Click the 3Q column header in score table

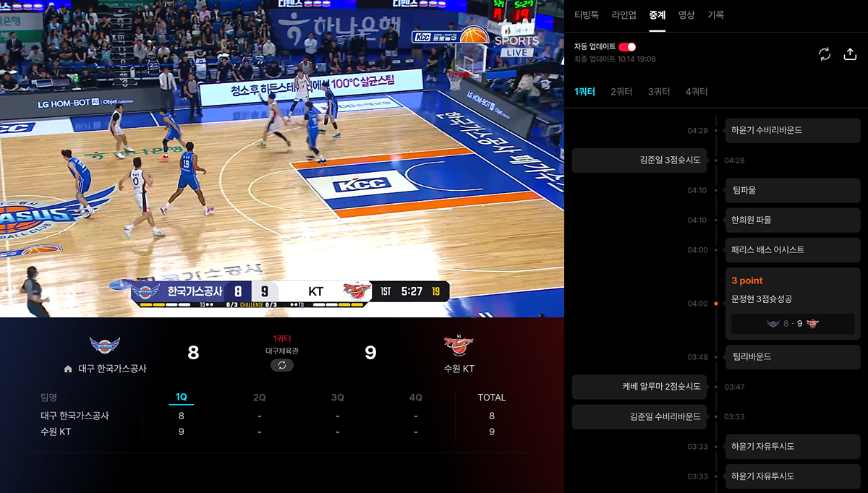[x=338, y=398]
